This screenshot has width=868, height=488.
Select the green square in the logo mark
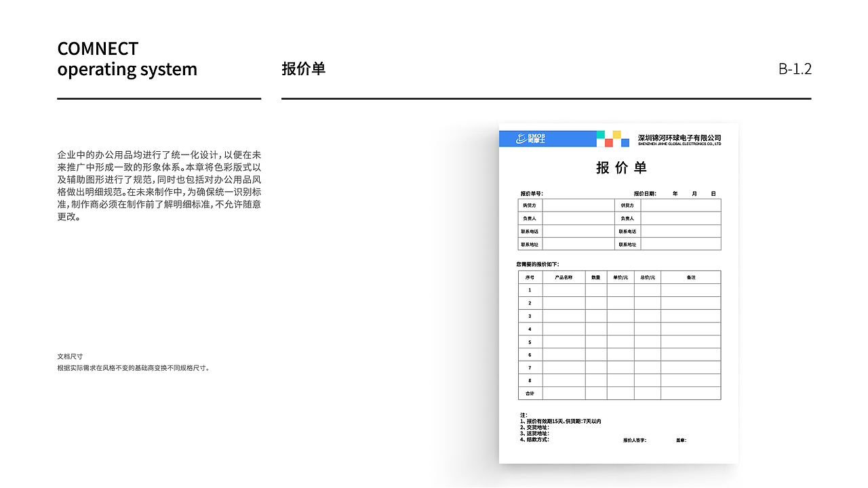[599, 134]
